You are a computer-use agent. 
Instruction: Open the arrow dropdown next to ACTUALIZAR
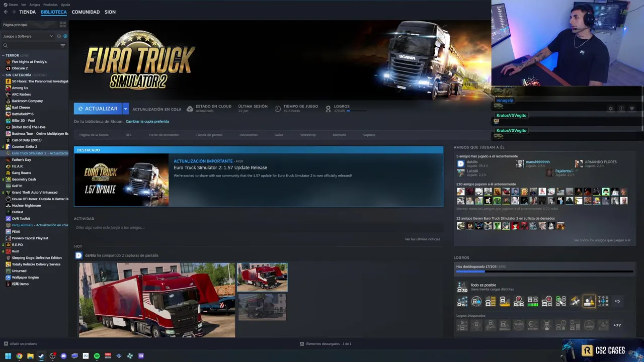pyautogui.click(x=126, y=109)
